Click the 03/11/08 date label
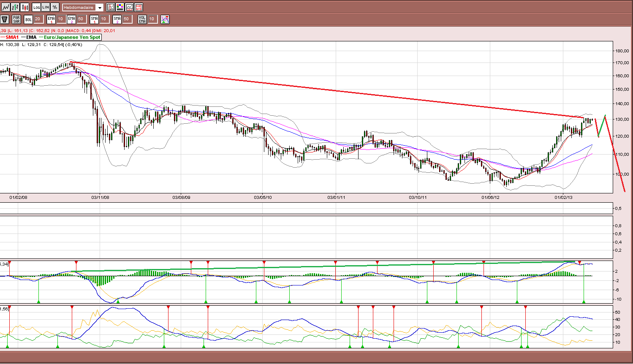The image size is (633, 364). click(100, 197)
